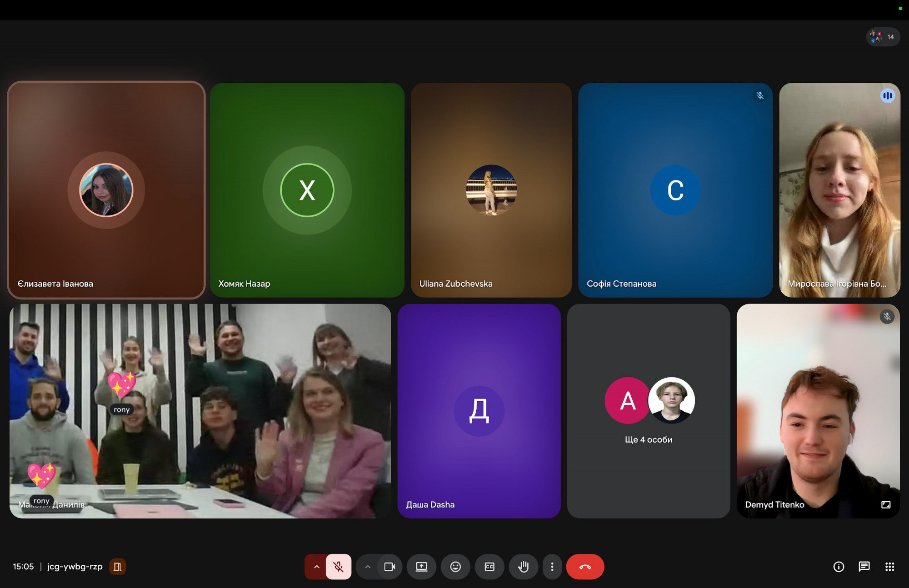Expand video settings arrow beside camera
The width and height of the screenshot is (909, 588).
coord(368,567)
